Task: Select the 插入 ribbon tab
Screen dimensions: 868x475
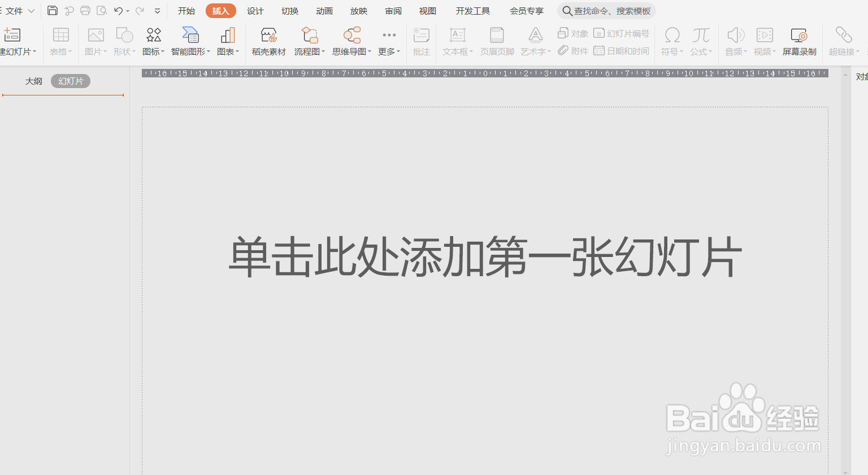Action: pyautogui.click(x=221, y=11)
